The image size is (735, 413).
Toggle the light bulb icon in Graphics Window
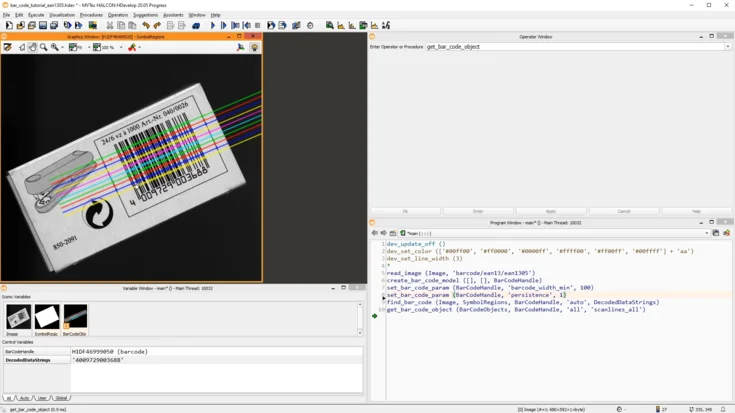(x=254, y=47)
